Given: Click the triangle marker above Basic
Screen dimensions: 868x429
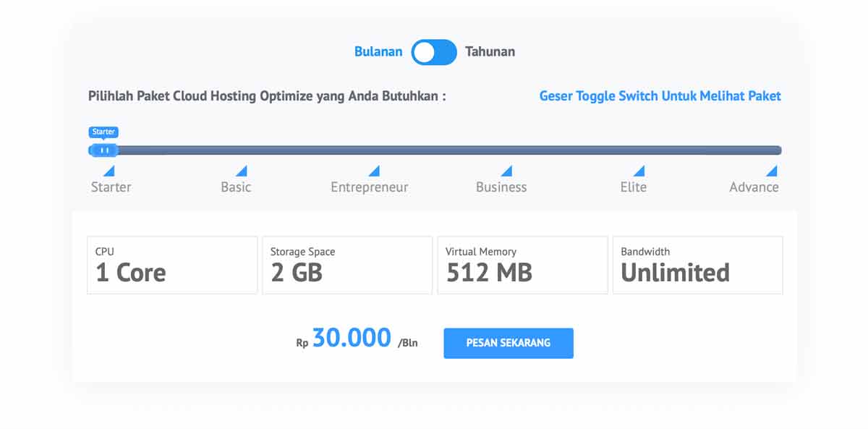Looking at the screenshot, I should [242, 171].
